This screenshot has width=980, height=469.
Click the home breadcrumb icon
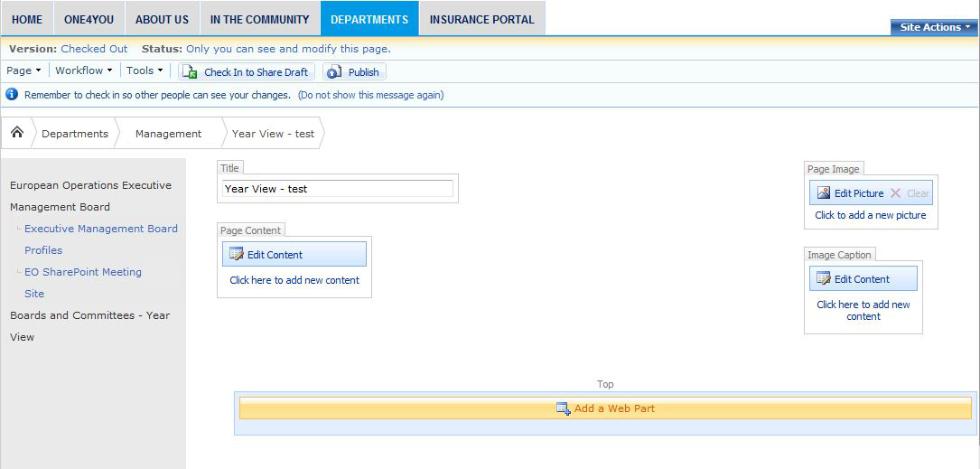pyautogui.click(x=17, y=132)
